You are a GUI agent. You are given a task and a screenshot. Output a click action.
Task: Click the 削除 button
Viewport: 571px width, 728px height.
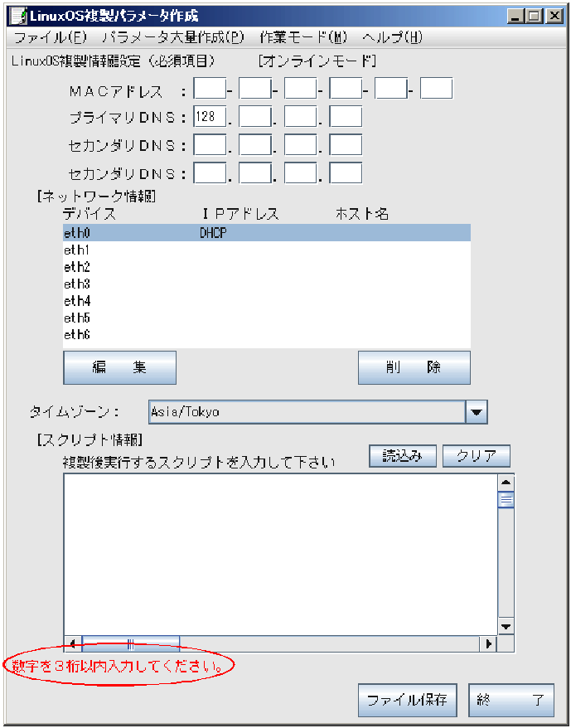(414, 367)
